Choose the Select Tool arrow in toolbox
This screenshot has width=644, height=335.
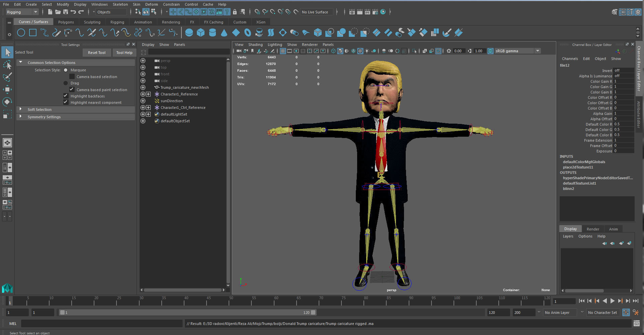click(x=7, y=52)
